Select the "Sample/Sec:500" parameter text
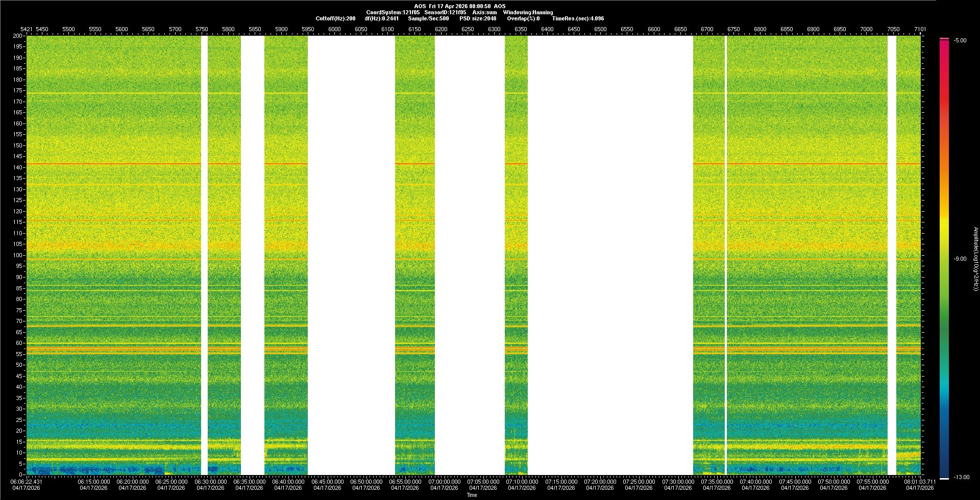980x500 pixels. coord(428,18)
